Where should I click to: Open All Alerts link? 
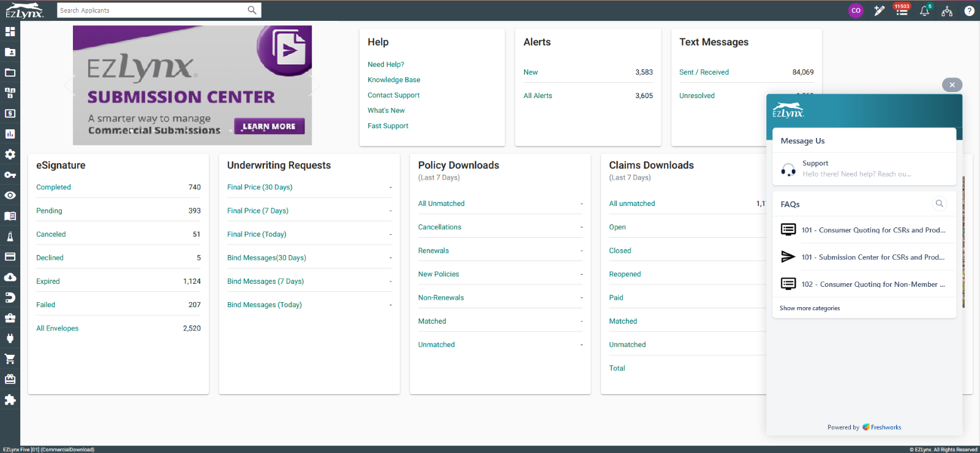[x=538, y=96]
